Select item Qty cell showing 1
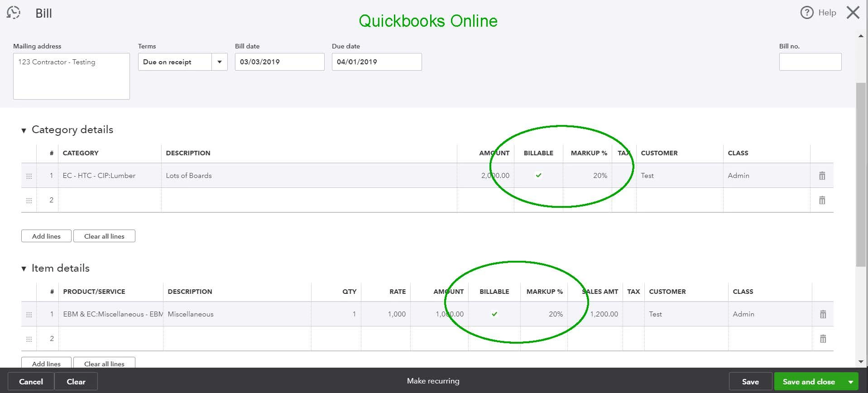868x393 pixels. point(336,314)
